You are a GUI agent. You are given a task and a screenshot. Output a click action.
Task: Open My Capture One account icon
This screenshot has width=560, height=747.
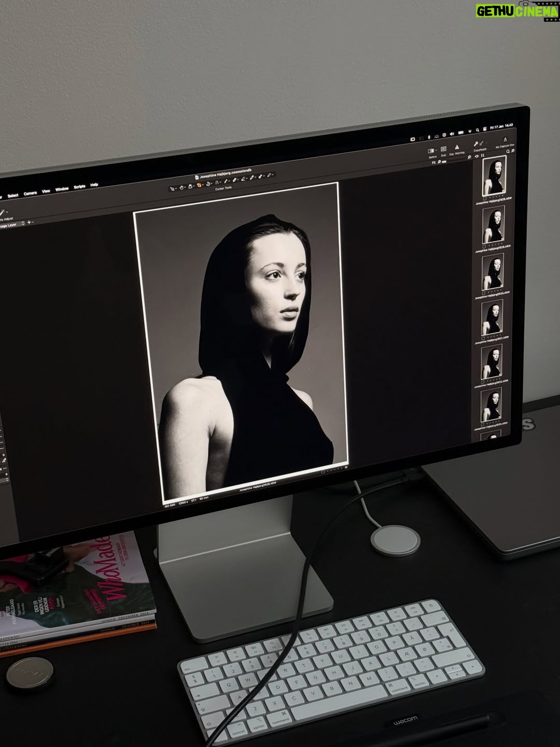[505, 140]
